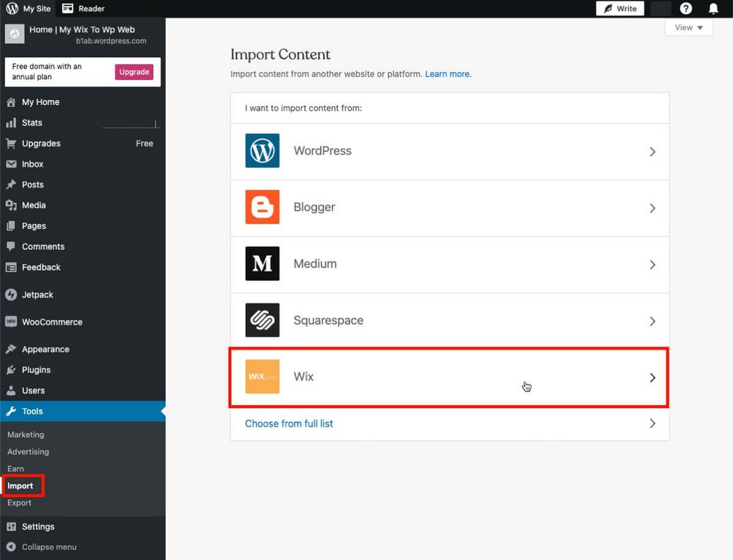Open the View dropdown
Image resolution: width=733 pixels, height=560 pixels.
pyautogui.click(x=688, y=28)
